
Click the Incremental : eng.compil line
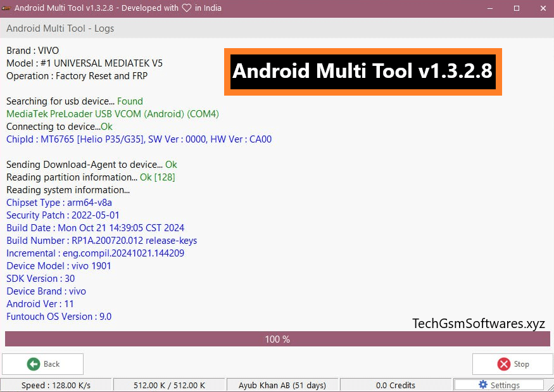tap(96, 253)
